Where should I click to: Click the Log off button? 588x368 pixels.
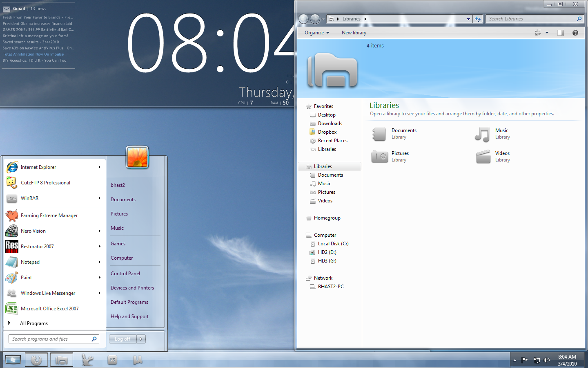[x=122, y=339]
